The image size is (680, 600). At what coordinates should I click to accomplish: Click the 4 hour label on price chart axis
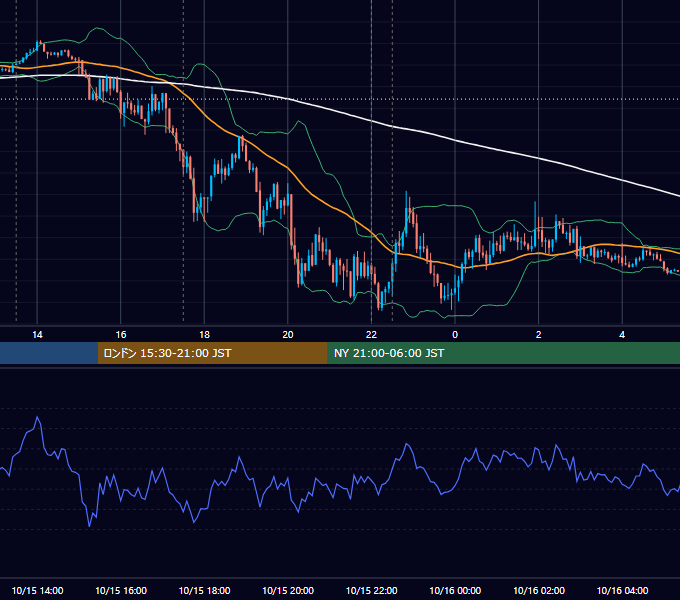(x=622, y=334)
